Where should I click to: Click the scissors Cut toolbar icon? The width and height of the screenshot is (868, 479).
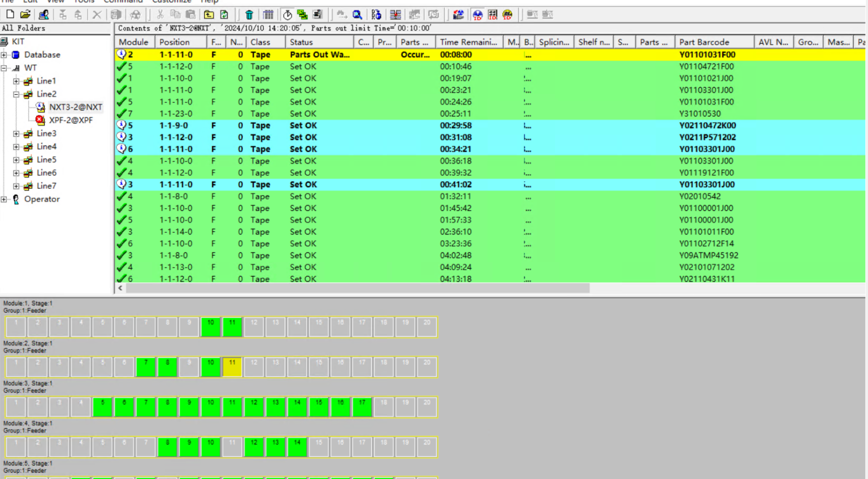click(160, 14)
